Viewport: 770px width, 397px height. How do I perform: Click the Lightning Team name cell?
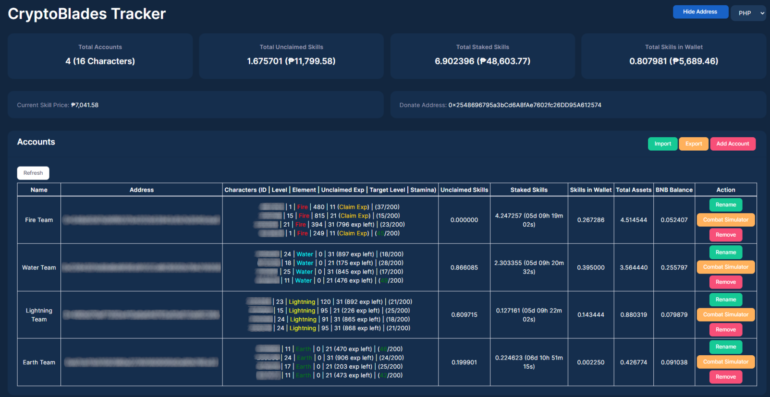(39, 314)
